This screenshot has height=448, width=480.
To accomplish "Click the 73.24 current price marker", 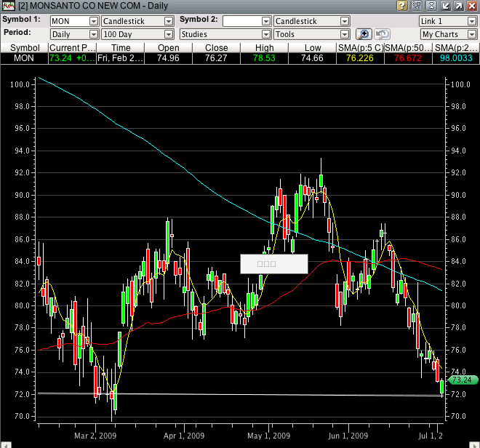I will (462, 380).
